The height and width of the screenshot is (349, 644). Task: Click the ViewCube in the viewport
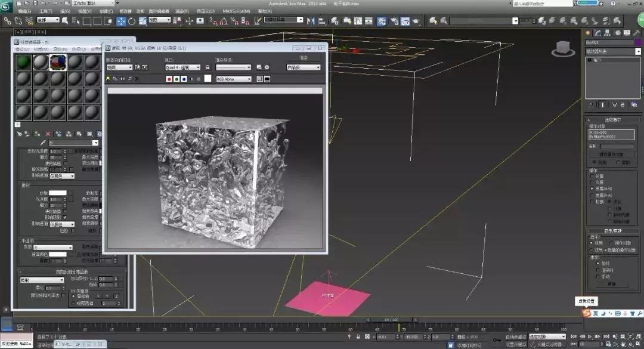click(563, 49)
